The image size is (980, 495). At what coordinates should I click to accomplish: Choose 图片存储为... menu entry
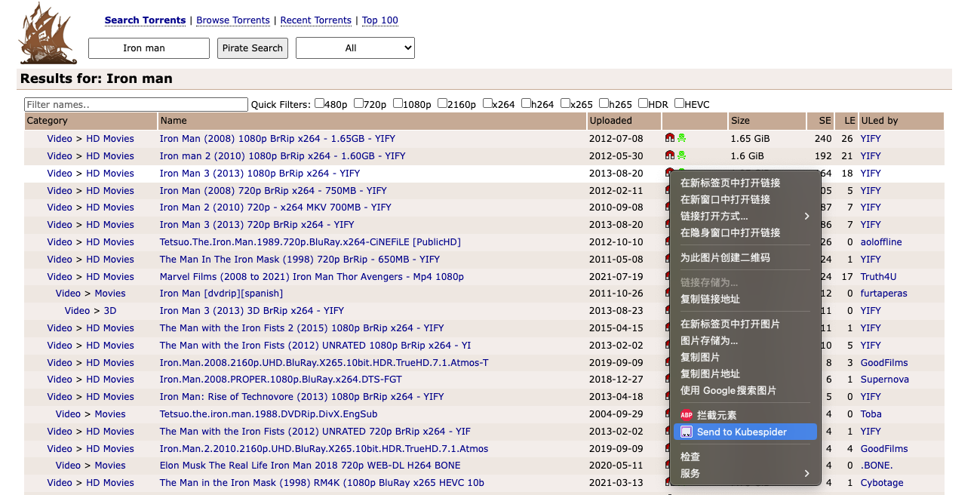(x=744, y=340)
